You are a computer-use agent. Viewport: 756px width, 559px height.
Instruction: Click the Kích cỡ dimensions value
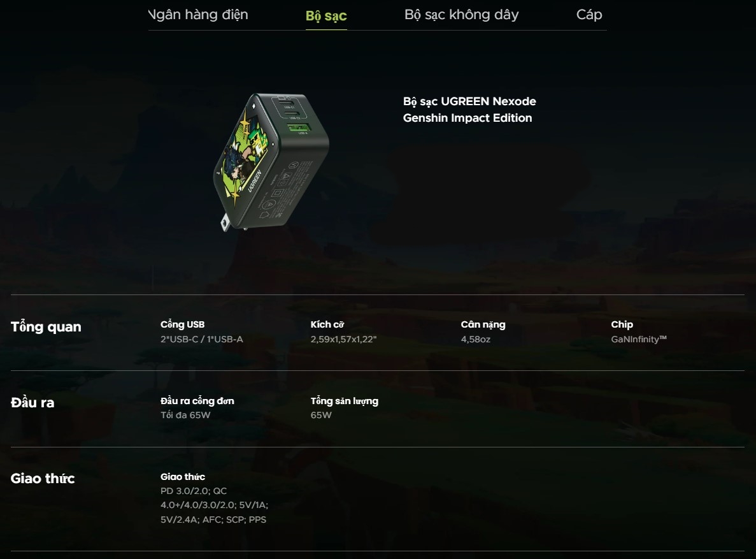pos(343,339)
